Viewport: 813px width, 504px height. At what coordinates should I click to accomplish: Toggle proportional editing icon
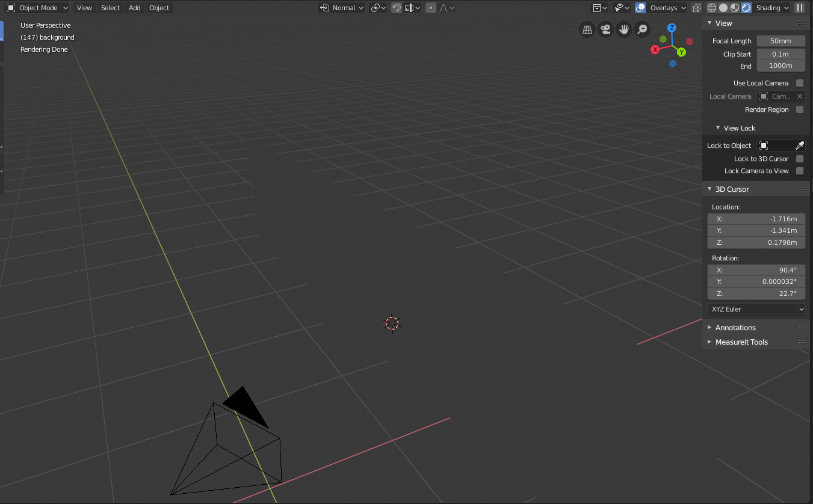tap(431, 8)
